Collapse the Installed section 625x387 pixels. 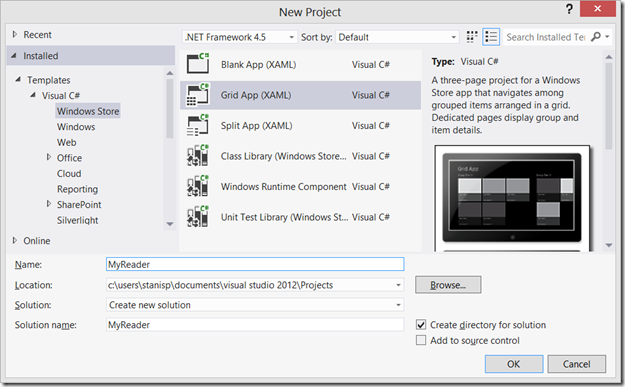14,55
